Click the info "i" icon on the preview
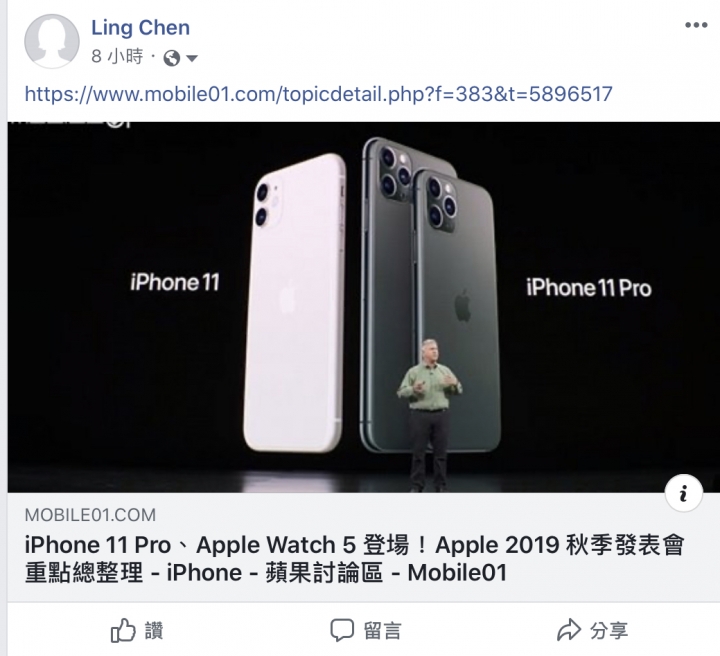 point(684,493)
